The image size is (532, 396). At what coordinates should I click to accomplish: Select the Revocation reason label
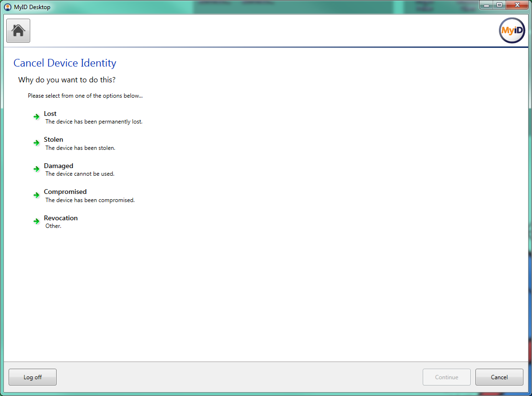[61, 218]
